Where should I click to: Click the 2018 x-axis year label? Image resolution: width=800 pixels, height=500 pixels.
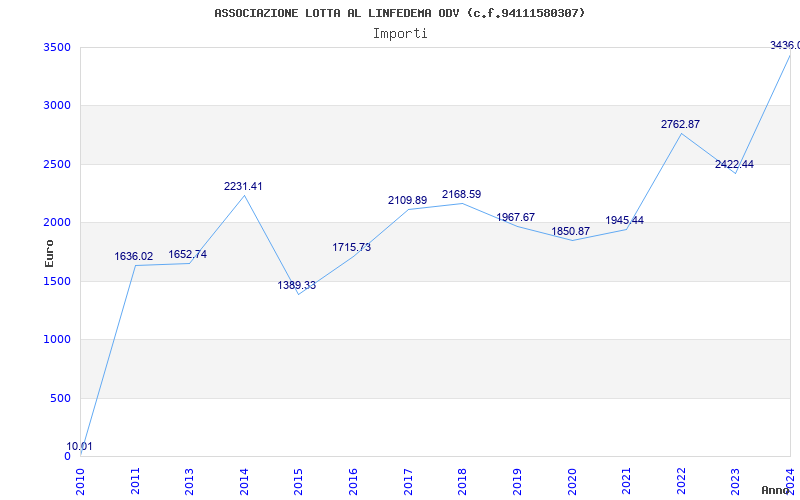pyautogui.click(x=463, y=481)
